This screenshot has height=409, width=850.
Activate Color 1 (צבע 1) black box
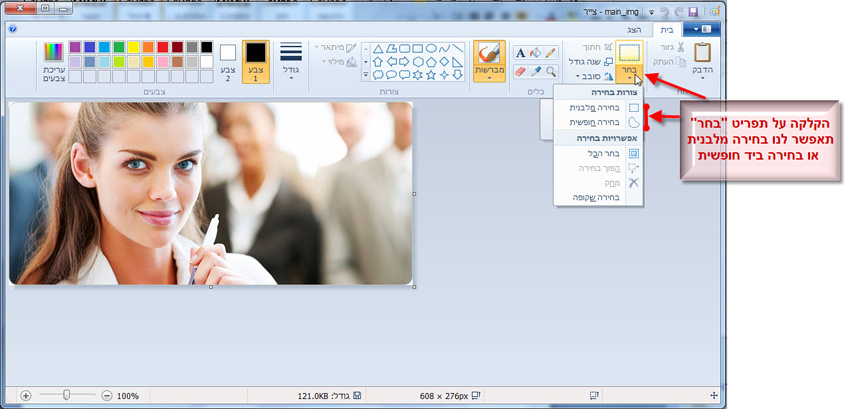(x=256, y=61)
